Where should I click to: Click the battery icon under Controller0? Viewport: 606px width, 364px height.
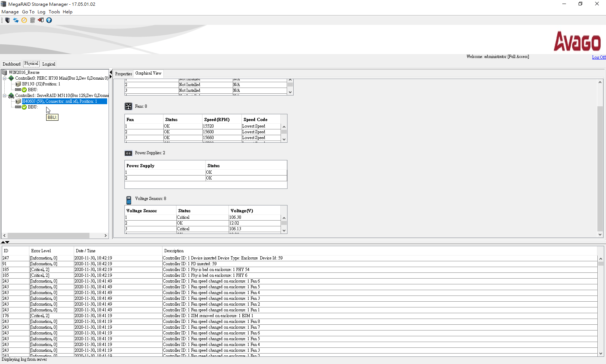18,90
